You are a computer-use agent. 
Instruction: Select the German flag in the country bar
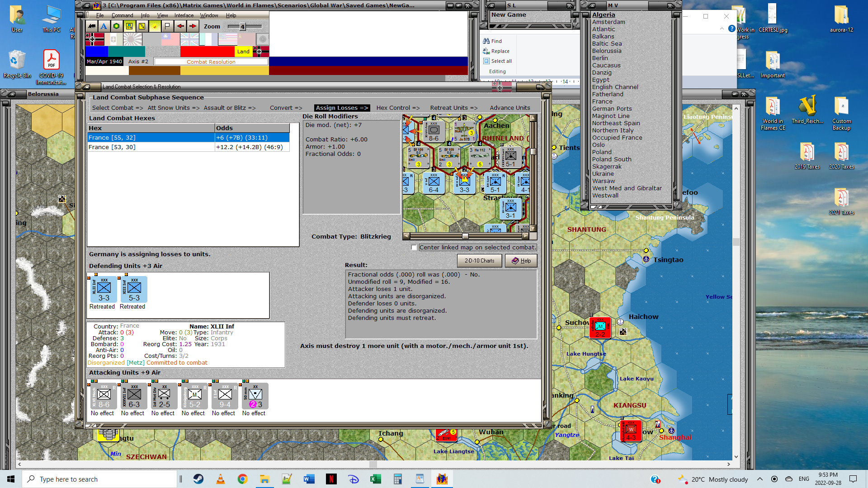pos(94,39)
